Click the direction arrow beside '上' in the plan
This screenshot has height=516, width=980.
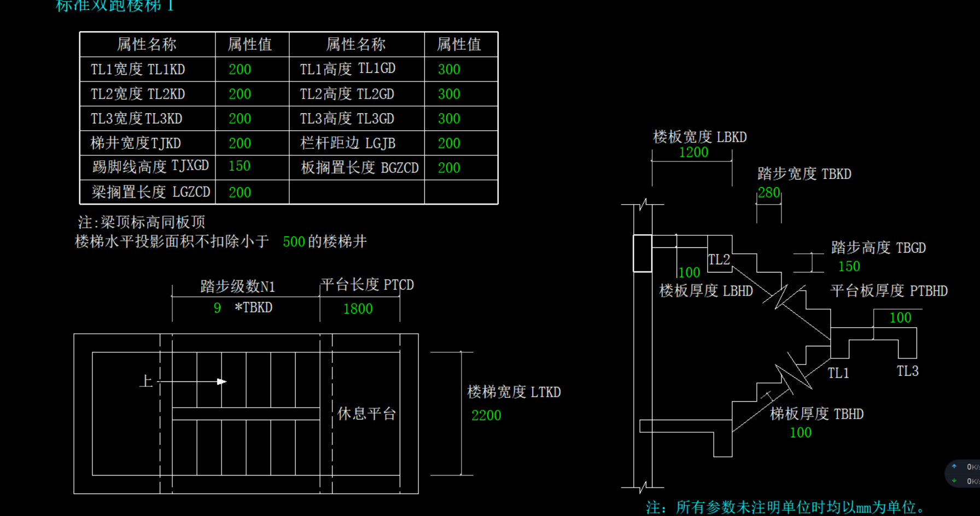pos(192,381)
